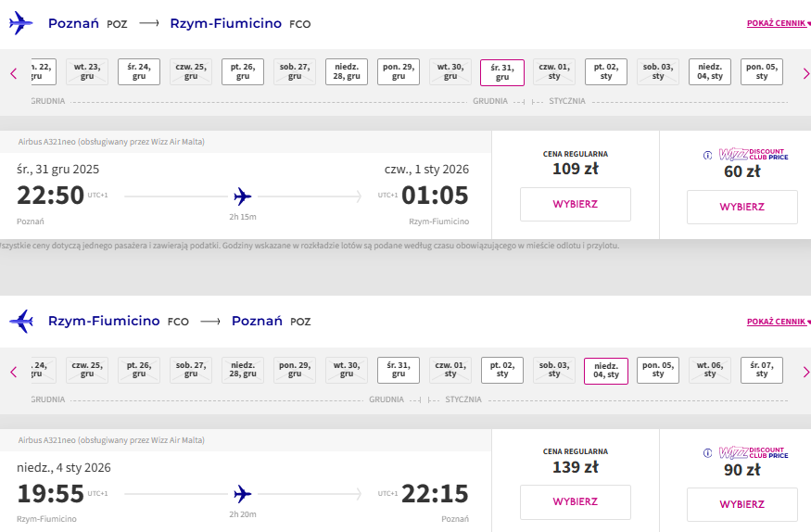Go to previous outbound dates with left arrow
Viewport: 811px width, 532px height.
coord(14,73)
